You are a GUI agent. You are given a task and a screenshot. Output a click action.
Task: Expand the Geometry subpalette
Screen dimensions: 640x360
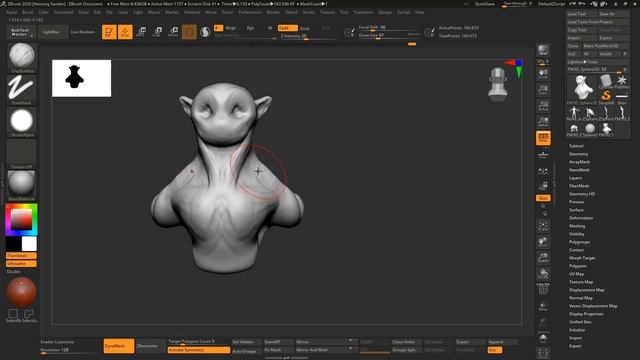[578, 154]
